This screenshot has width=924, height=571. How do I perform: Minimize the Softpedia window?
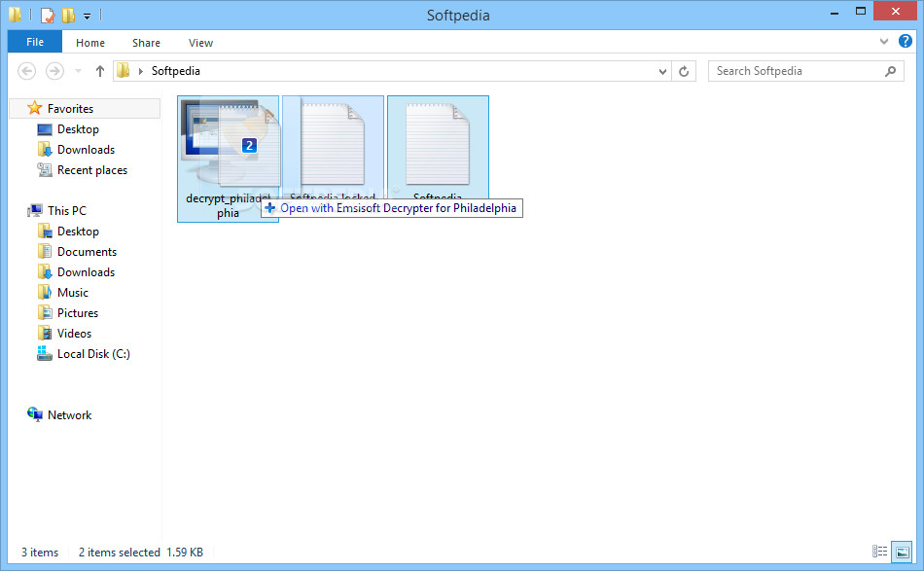point(834,13)
